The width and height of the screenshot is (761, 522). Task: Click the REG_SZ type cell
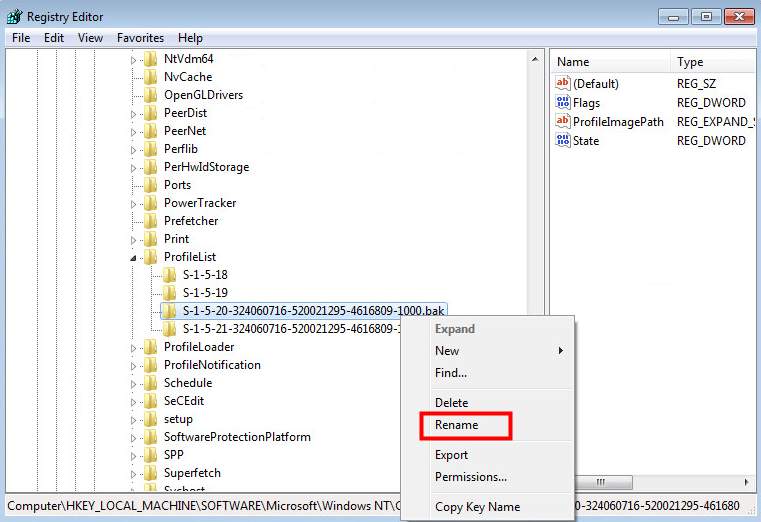point(696,84)
